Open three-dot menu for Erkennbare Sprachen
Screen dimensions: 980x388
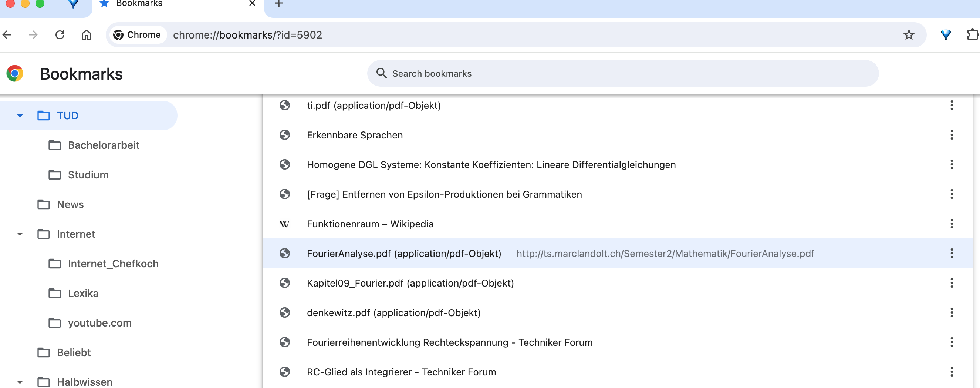click(x=952, y=135)
